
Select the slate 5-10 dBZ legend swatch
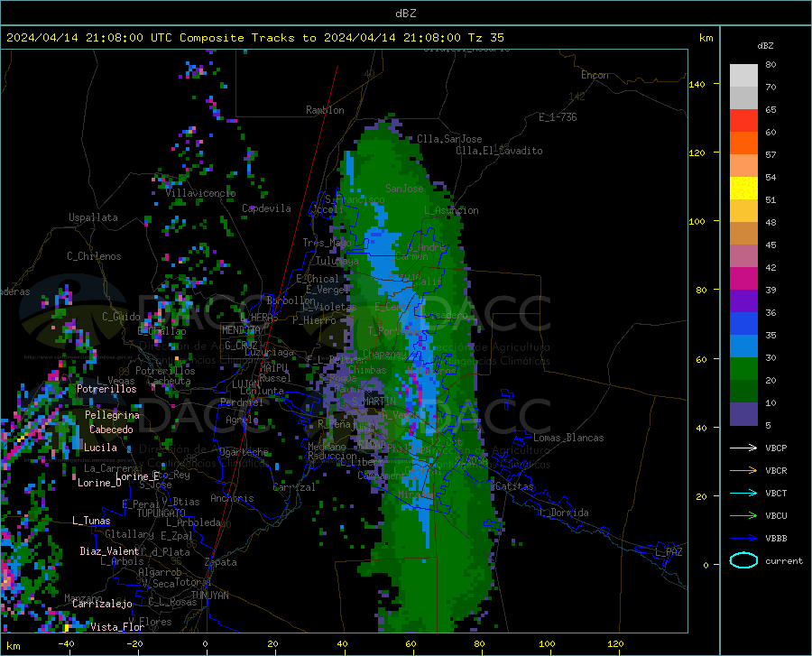[743, 414]
